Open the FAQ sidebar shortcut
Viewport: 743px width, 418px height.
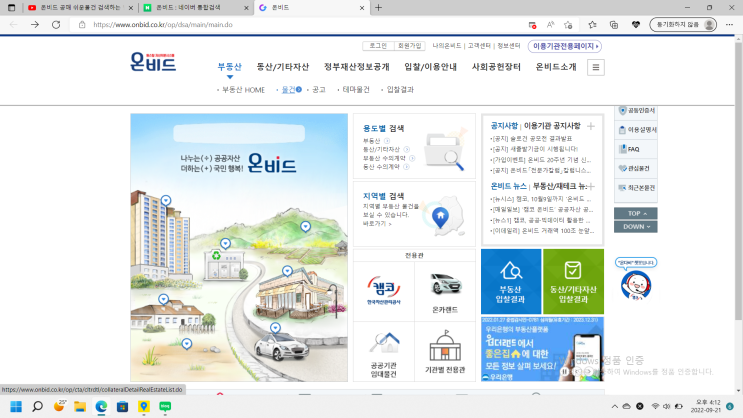pos(636,149)
